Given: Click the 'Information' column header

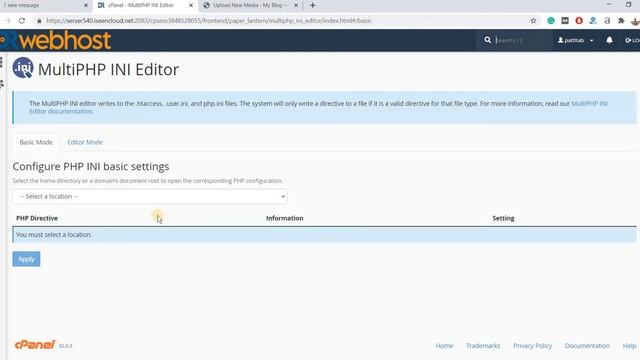Looking at the screenshot, I should point(284,218).
